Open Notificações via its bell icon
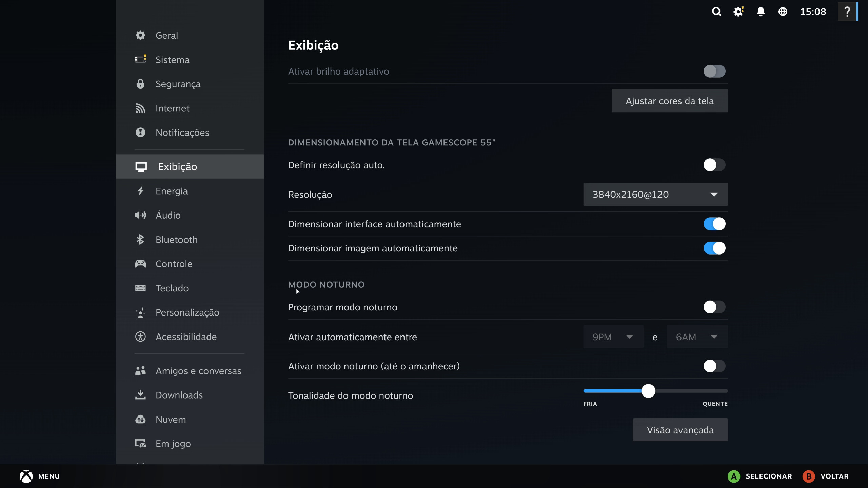The width and height of the screenshot is (868, 488). pos(141,133)
